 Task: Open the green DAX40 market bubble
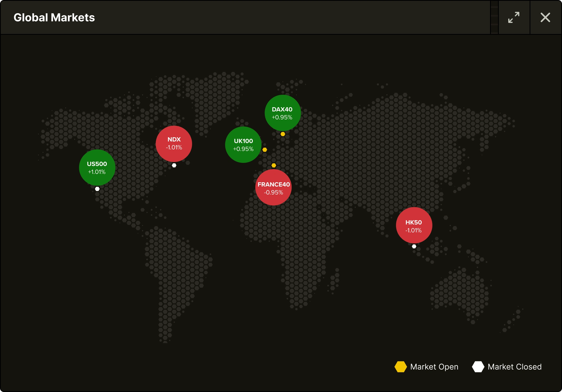[x=282, y=113]
